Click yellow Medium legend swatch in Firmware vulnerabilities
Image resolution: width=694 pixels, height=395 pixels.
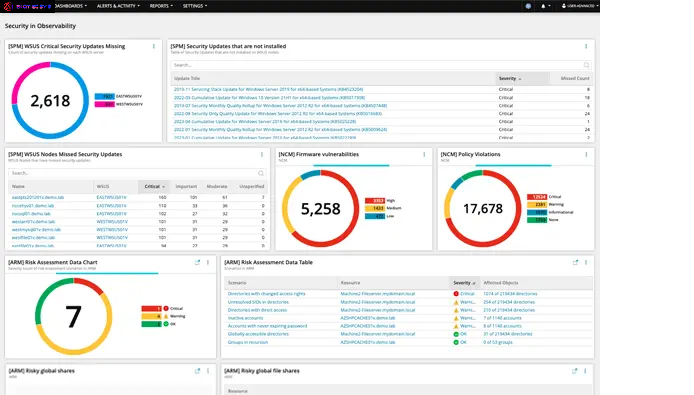point(375,208)
